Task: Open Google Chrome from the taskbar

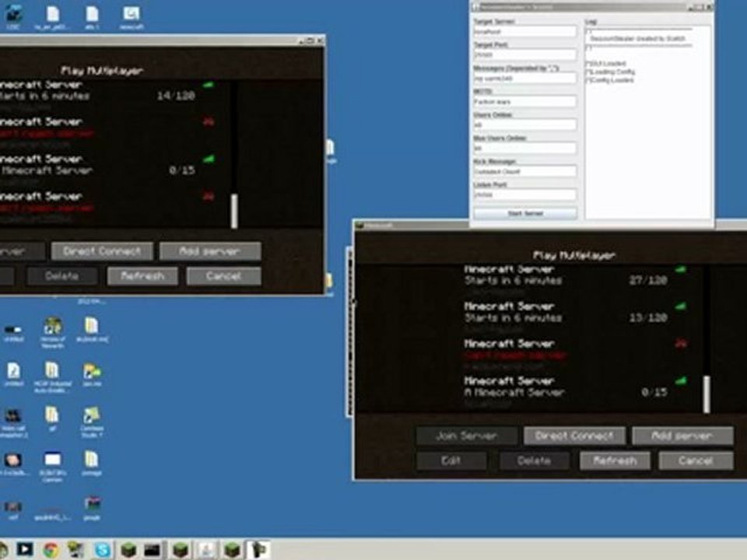Action: tap(51, 550)
